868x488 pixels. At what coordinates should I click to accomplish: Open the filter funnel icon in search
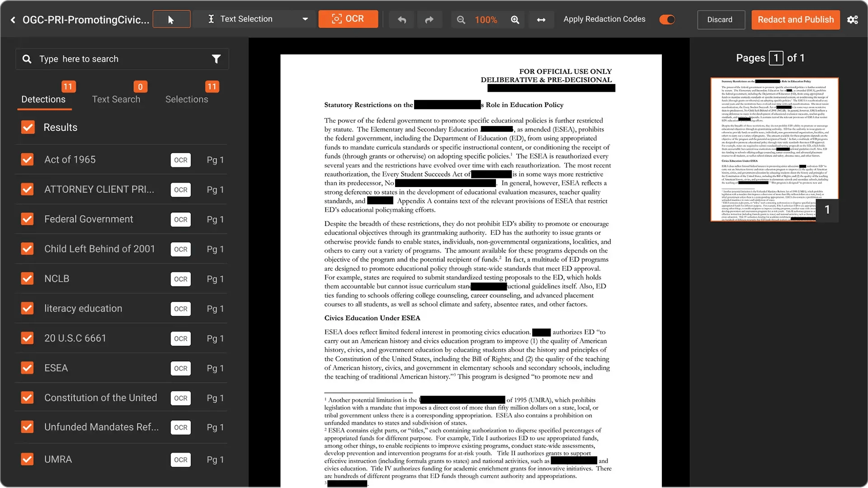tap(216, 59)
